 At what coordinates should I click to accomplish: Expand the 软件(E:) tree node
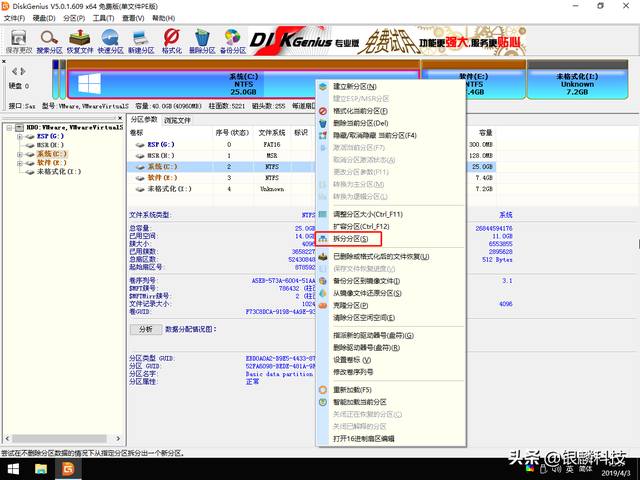(20, 163)
